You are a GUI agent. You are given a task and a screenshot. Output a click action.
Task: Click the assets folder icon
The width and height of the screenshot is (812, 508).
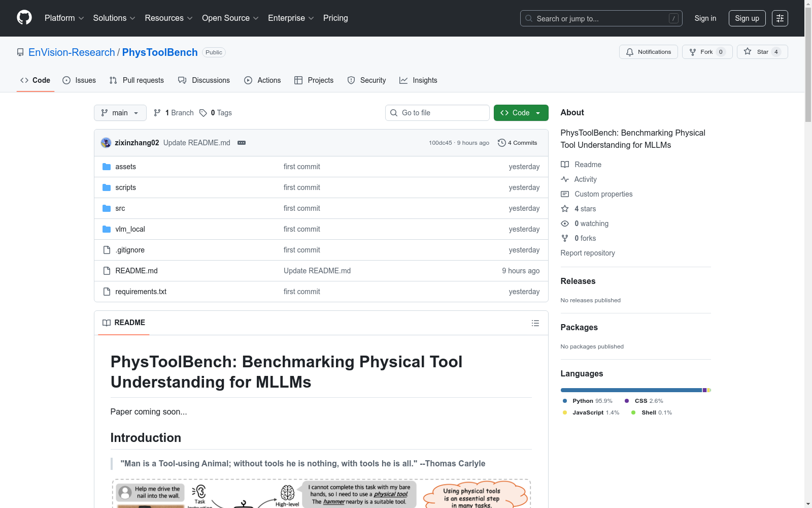click(107, 167)
